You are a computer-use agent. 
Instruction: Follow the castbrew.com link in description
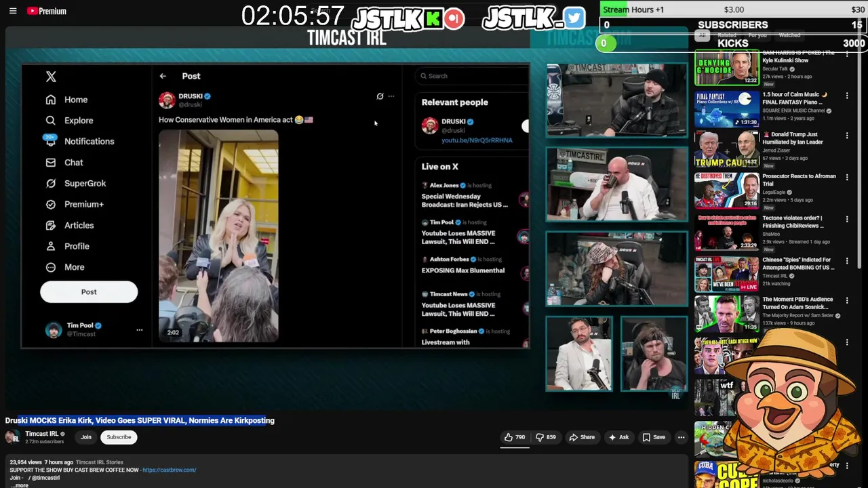pyautogui.click(x=169, y=470)
